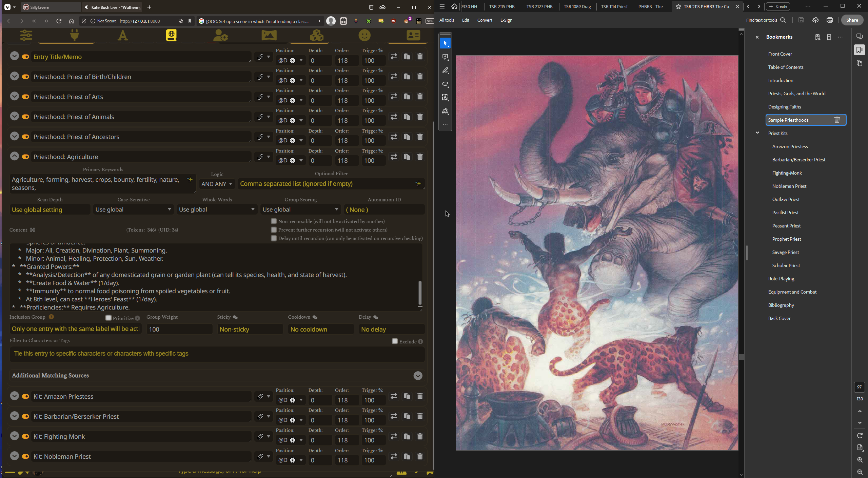Select the Acrobat selection arrow tool
Image resolution: width=868 pixels, height=478 pixels.
[x=445, y=43]
